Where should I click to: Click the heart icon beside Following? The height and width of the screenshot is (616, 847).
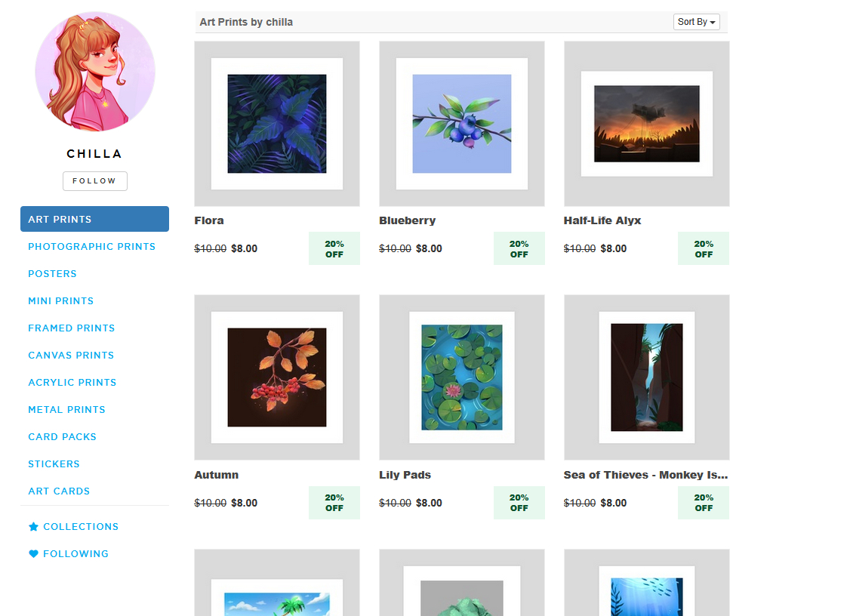click(x=33, y=554)
